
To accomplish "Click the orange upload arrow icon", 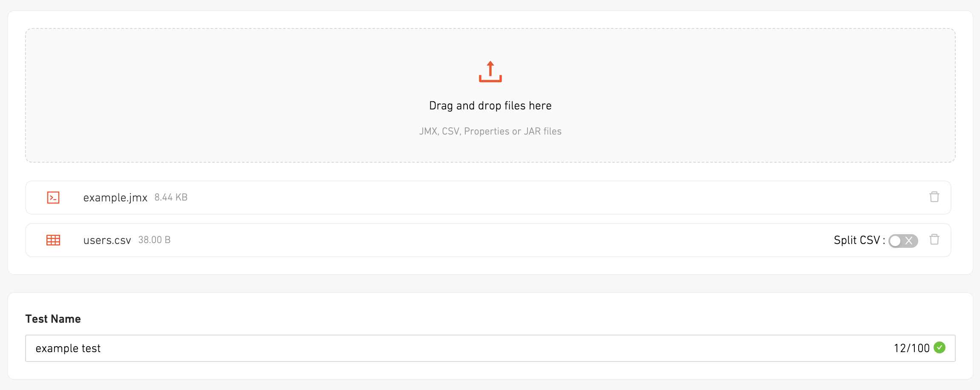I will pos(490,72).
